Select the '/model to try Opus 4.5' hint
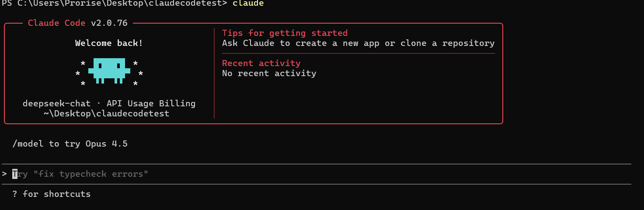This screenshot has height=210, width=644. 70,143
